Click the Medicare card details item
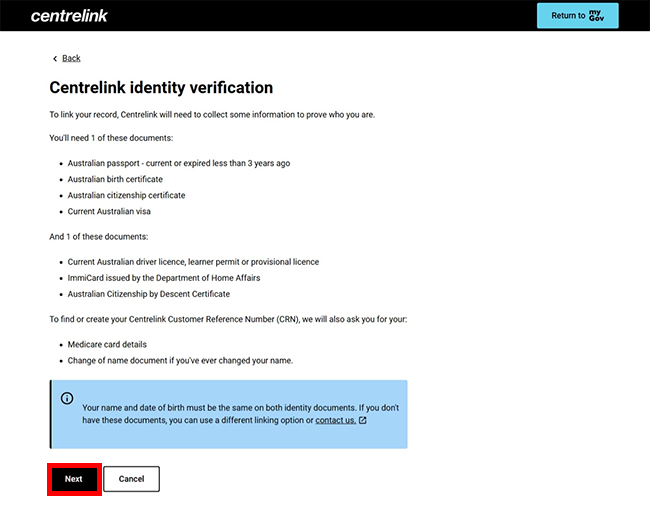Viewport: 650px width, 505px height. pos(107,344)
